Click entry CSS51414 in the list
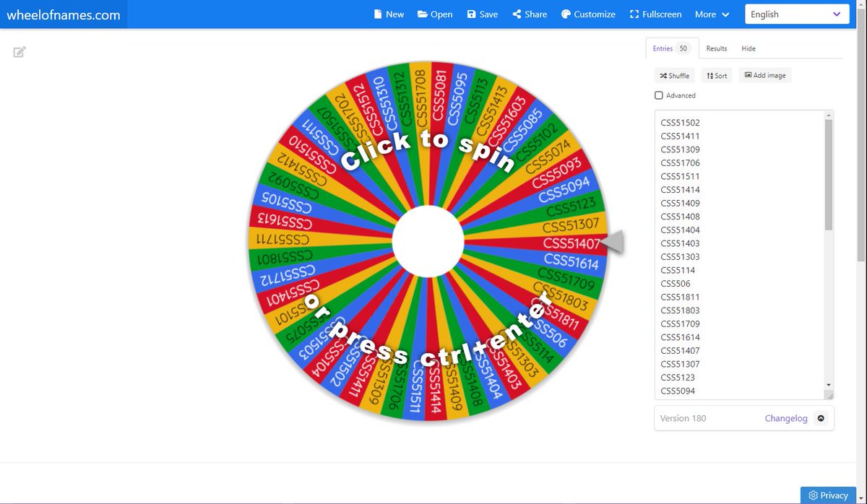The width and height of the screenshot is (867, 504). [680, 190]
